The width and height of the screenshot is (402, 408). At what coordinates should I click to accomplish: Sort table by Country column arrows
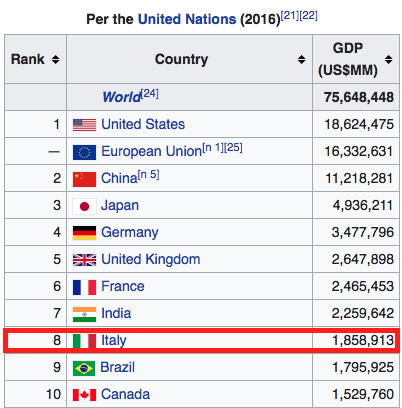click(301, 59)
